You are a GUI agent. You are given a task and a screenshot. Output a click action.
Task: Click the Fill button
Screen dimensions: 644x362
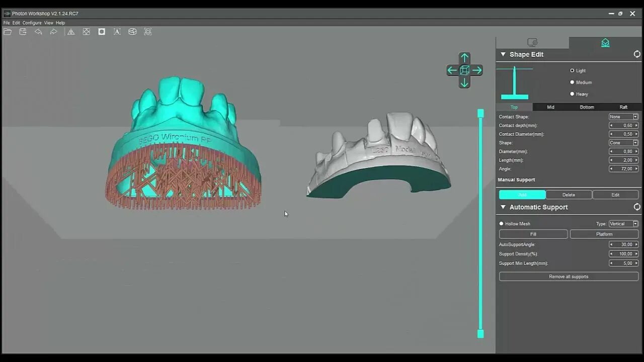click(533, 234)
